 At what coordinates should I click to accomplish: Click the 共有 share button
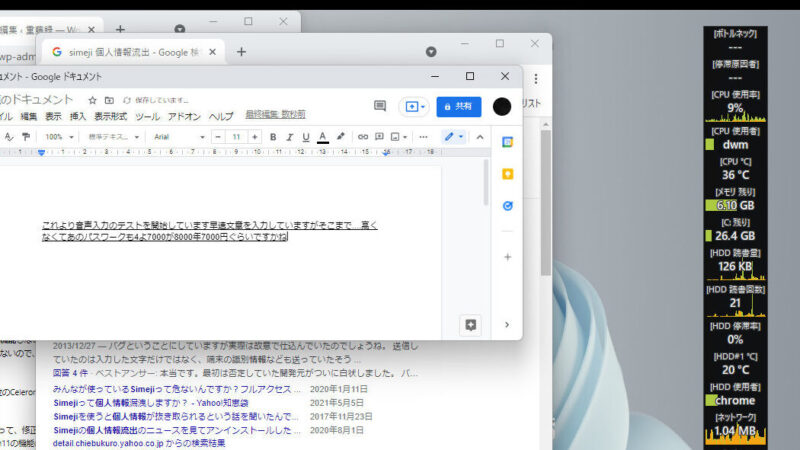pyautogui.click(x=459, y=107)
